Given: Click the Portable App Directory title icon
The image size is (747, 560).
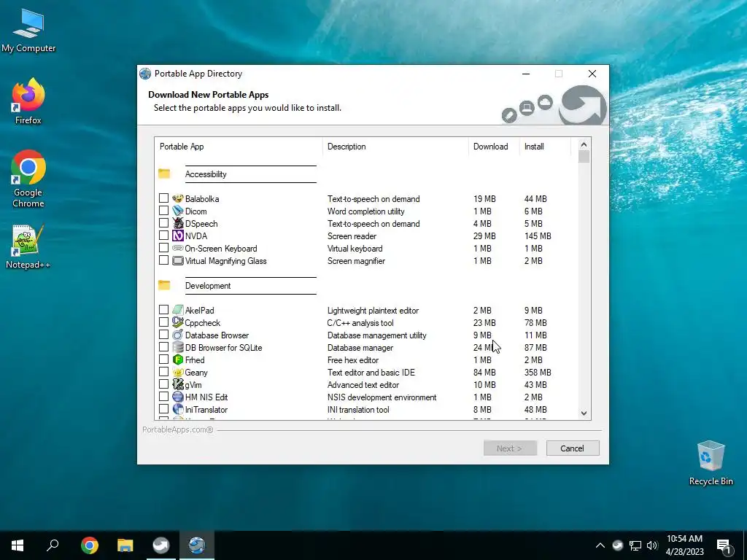Looking at the screenshot, I should coord(145,74).
